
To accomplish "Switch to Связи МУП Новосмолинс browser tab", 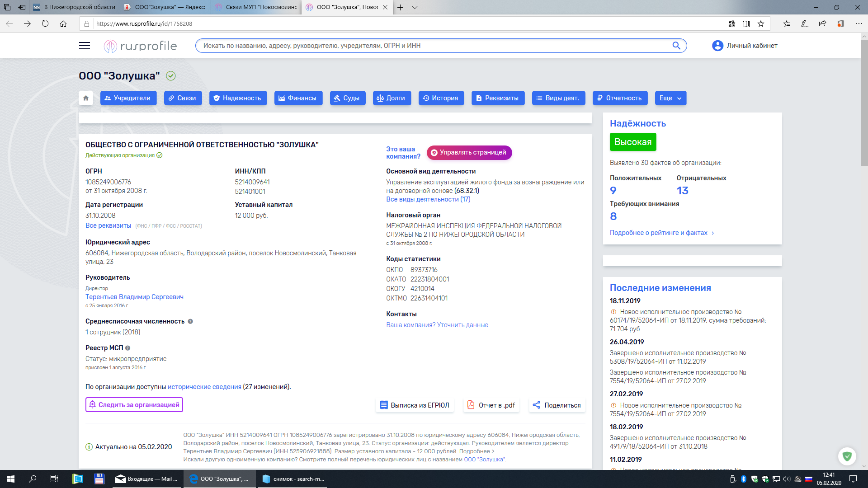I will click(x=256, y=7).
